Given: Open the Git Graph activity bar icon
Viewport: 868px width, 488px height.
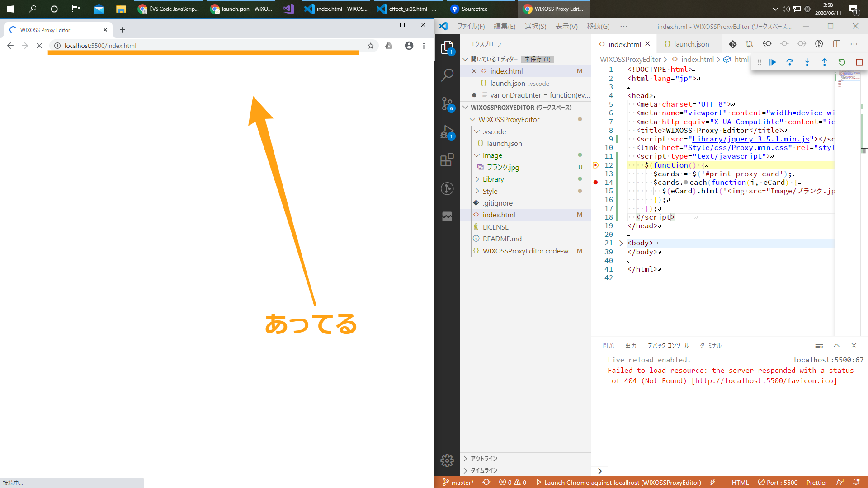Looking at the screenshot, I should pos(447,188).
